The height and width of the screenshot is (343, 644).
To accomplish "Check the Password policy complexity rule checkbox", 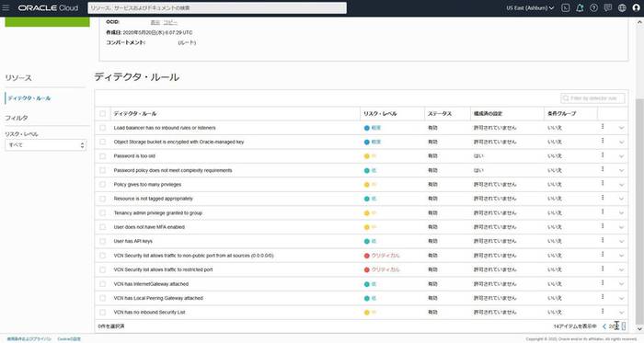I will [x=103, y=170].
